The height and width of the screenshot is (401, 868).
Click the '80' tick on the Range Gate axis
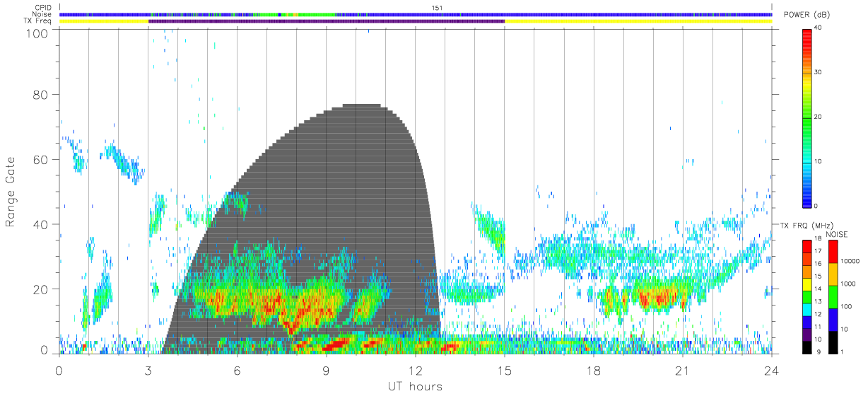point(42,95)
